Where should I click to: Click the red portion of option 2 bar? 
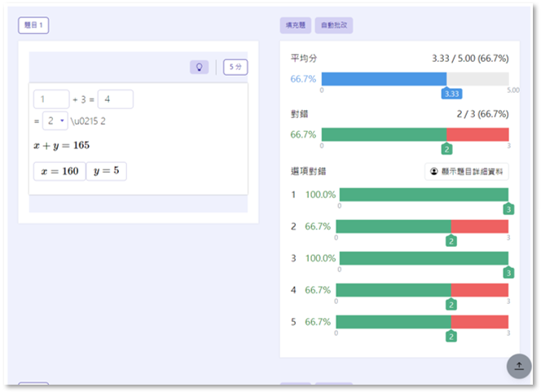click(480, 226)
